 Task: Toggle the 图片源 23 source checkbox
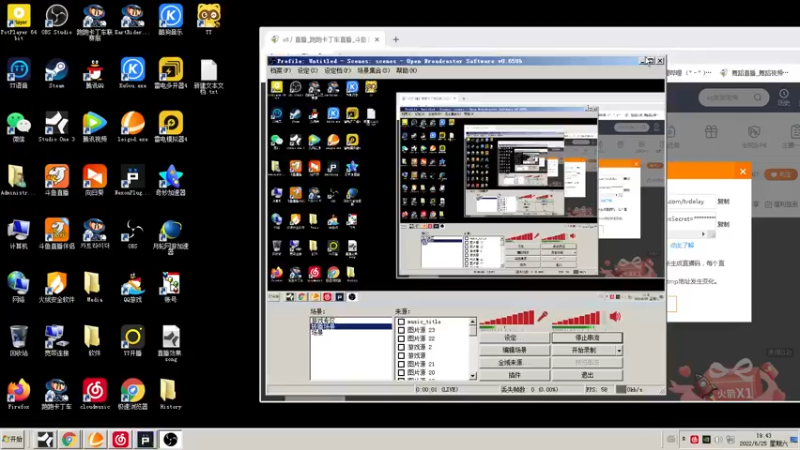pyautogui.click(x=402, y=330)
